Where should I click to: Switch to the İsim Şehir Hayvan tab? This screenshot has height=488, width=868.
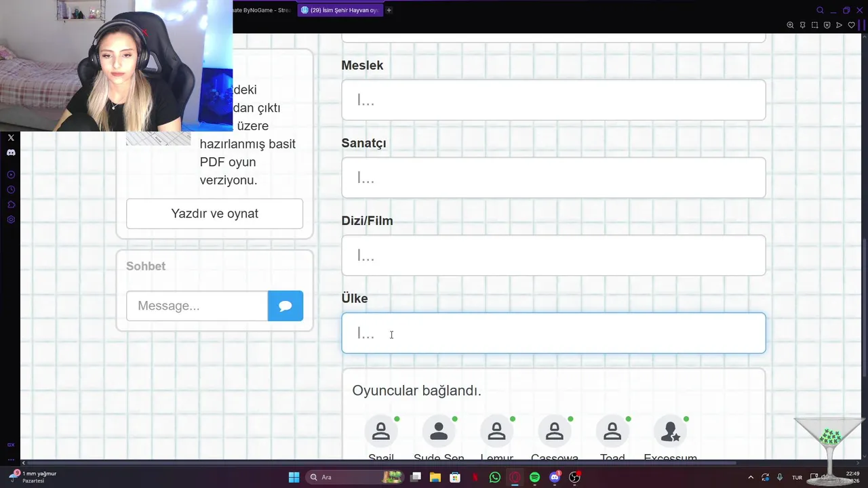340,10
